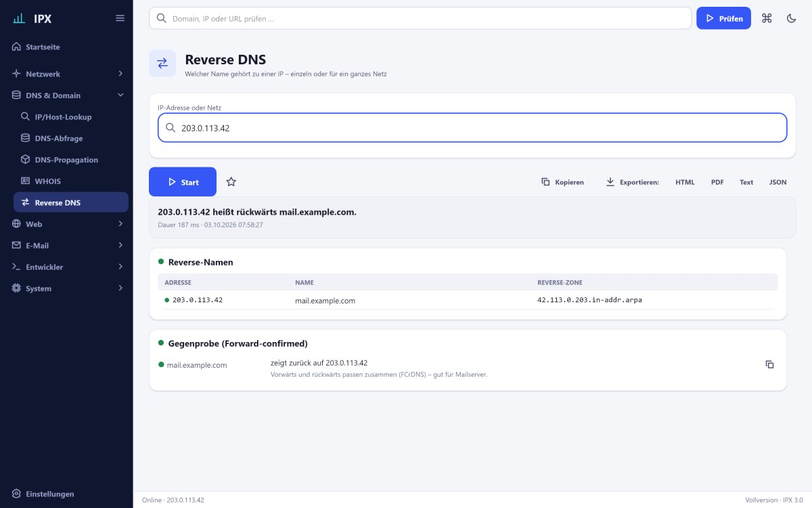
Task: Export results as PDF
Action: coord(717,182)
